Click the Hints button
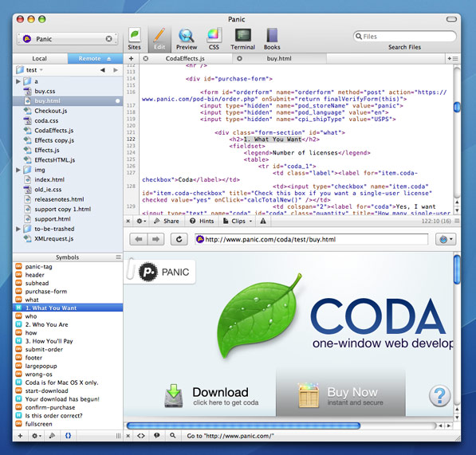This screenshot has width=476, height=455. pyautogui.click(x=202, y=222)
